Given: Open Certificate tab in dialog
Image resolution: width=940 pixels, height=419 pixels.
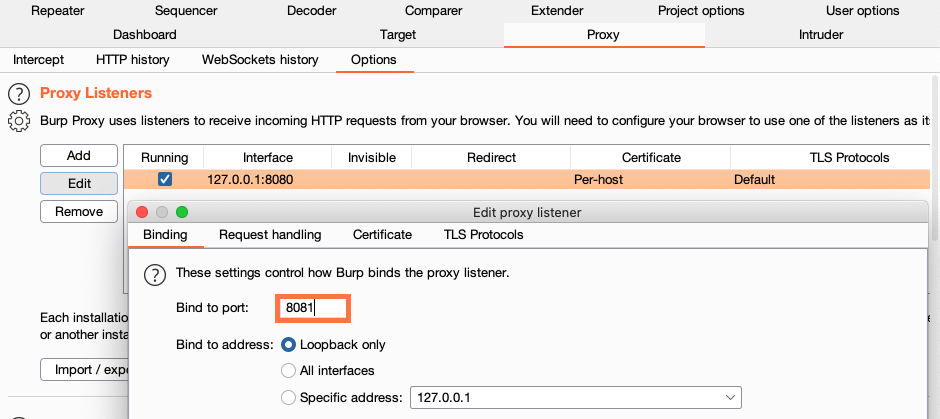Looking at the screenshot, I should (382, 235).
